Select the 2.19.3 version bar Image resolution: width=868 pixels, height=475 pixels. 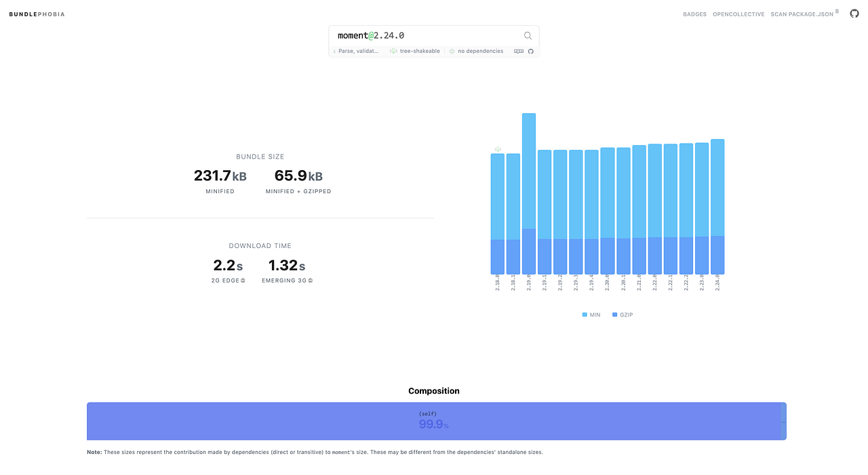click(x=576, y=212)
